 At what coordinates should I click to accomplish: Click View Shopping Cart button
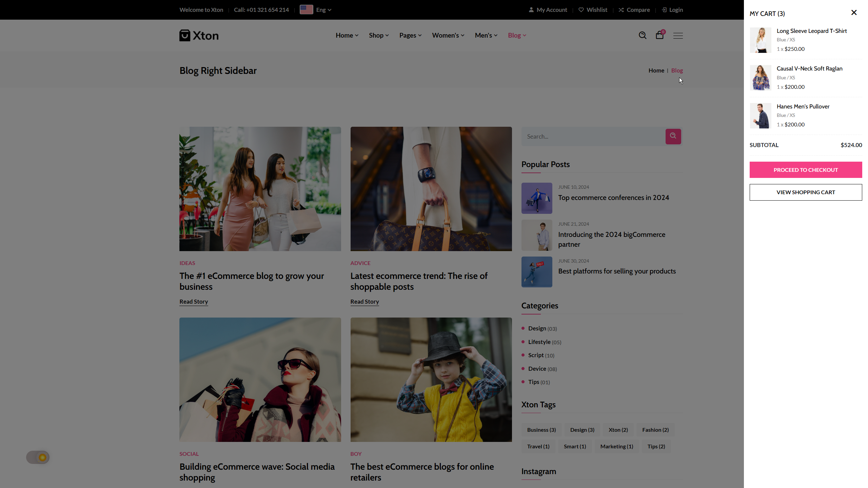806,192
